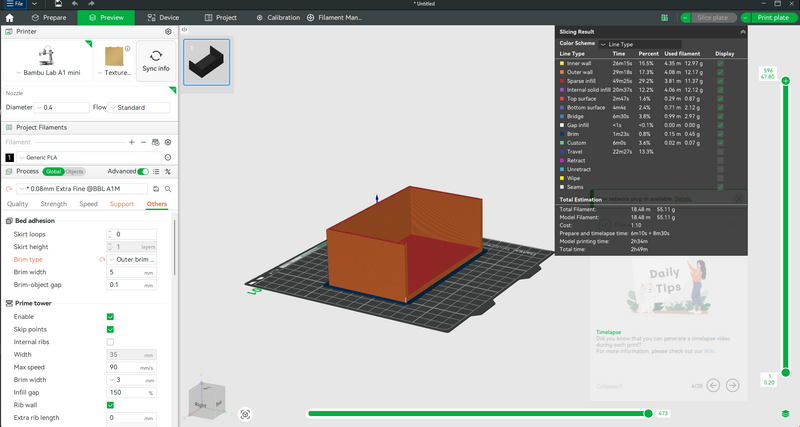The height and width of the screenshot is (427, 800).
Task: Toggle the Advanced mode switch
Action: (x=143, y=171)
